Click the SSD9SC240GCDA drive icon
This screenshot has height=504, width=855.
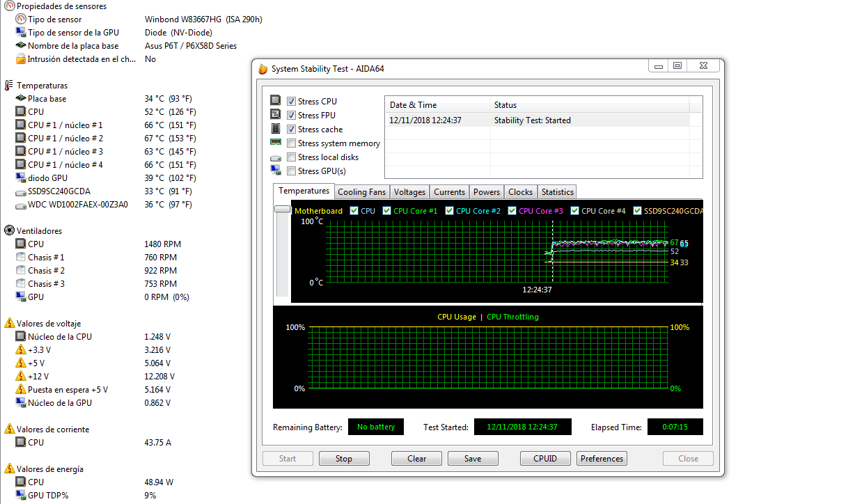coord(21,191)
